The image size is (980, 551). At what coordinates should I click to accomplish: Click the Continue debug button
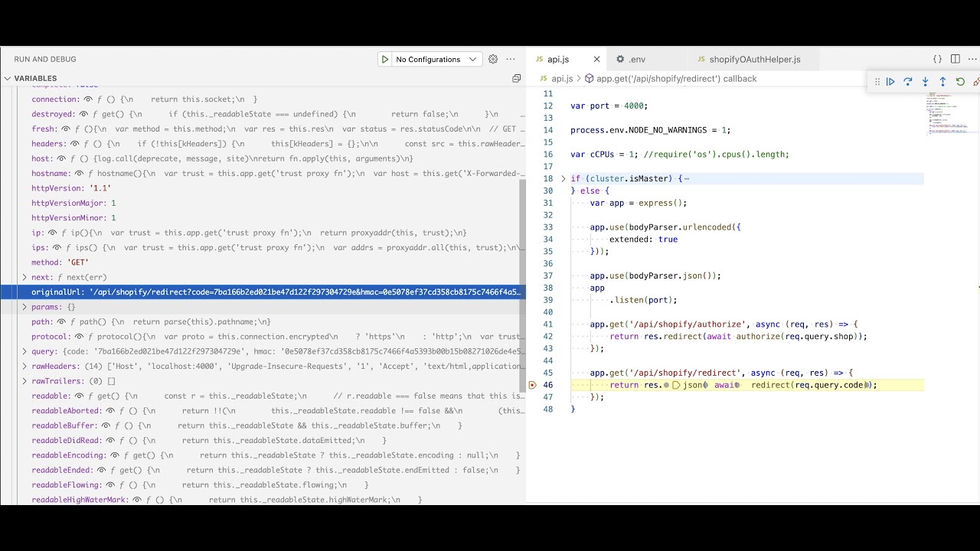coord(890,82)
